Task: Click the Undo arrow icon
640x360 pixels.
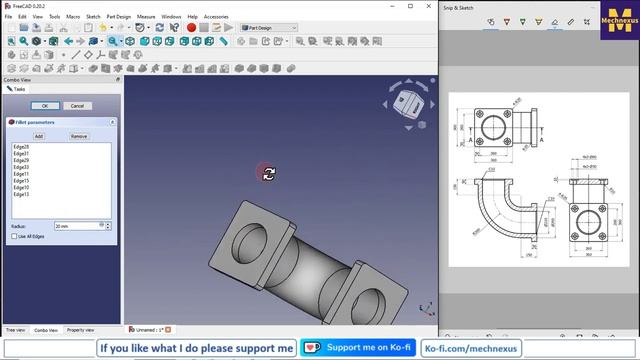Action: point(103,28)
